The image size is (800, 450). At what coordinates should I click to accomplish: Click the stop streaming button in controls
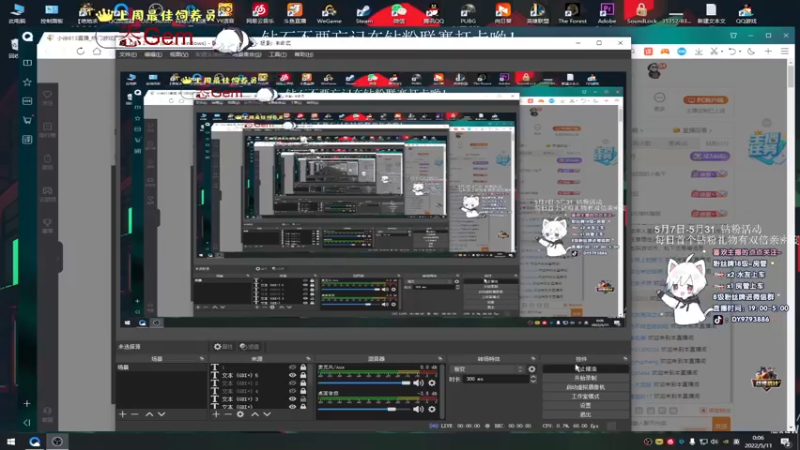[x=585, y=368]
